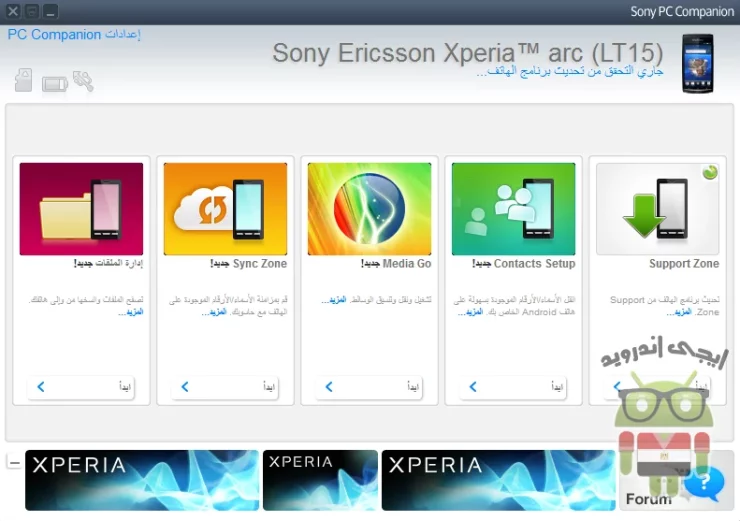Start the Sync Zone button
This screenshot has width=740, height=521.
[x=225, y=387]
